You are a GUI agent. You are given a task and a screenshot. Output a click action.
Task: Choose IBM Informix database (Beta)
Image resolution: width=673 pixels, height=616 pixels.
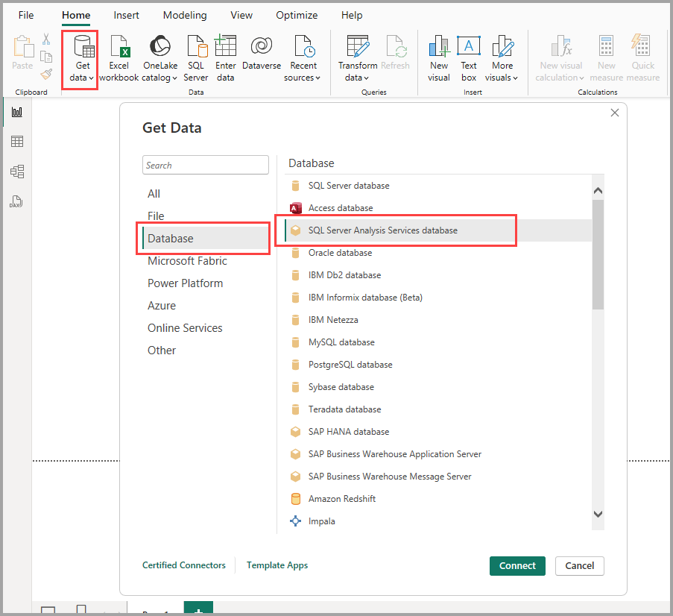click(x=437, y=298)
